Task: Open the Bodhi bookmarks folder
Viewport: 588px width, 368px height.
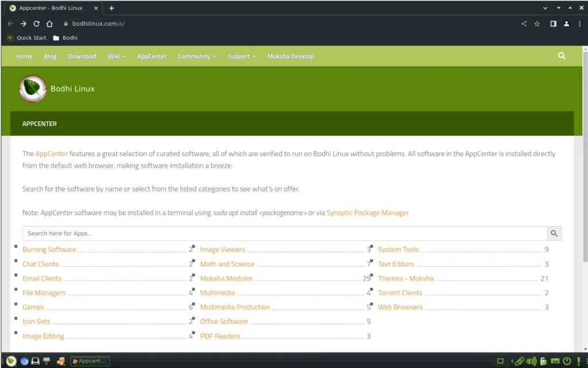Action: pyautogui.click(x=65, y=38)
